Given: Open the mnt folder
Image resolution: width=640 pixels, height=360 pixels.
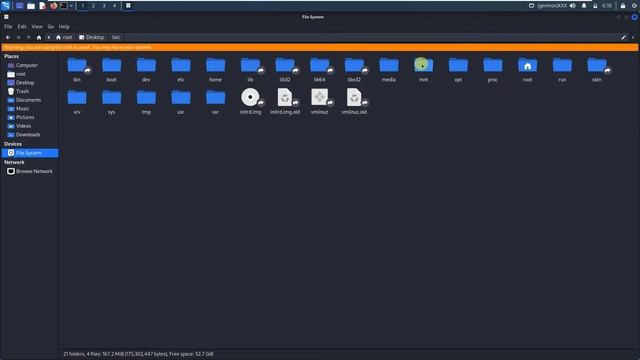Looking at the screenshot, I should pos(424,65).
